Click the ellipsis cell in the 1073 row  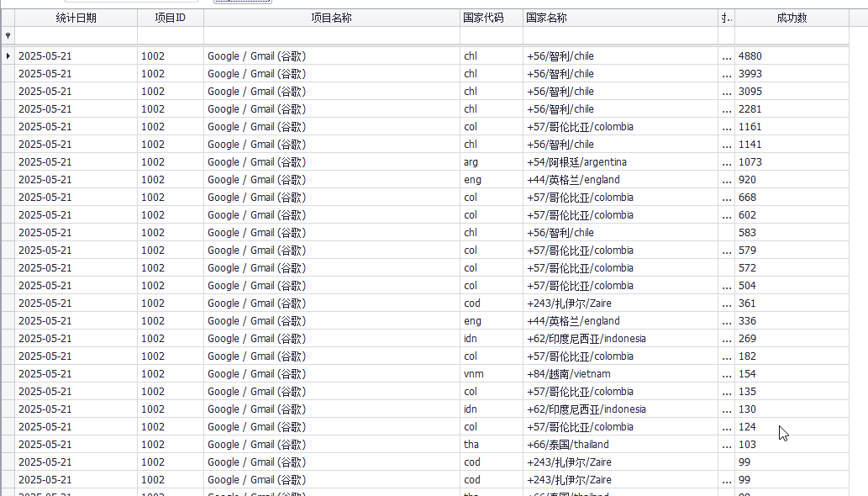click(726, 162)
